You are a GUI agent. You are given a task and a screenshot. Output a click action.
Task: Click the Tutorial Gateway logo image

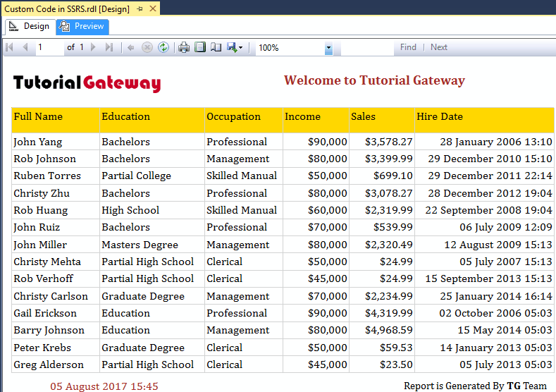pyautogui.click(x=87, y=83)
